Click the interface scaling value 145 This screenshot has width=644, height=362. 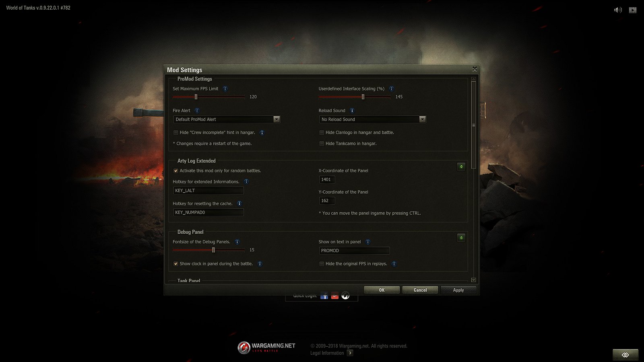pyautogui.click(x=399, y=97)
